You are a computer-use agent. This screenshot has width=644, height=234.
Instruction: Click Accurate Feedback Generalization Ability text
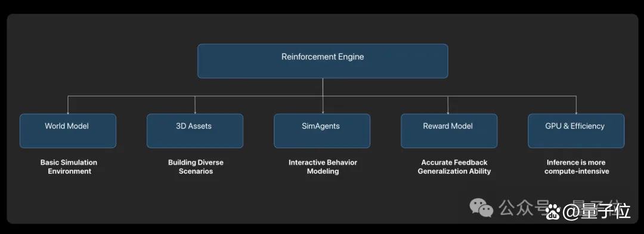(454, 167)
